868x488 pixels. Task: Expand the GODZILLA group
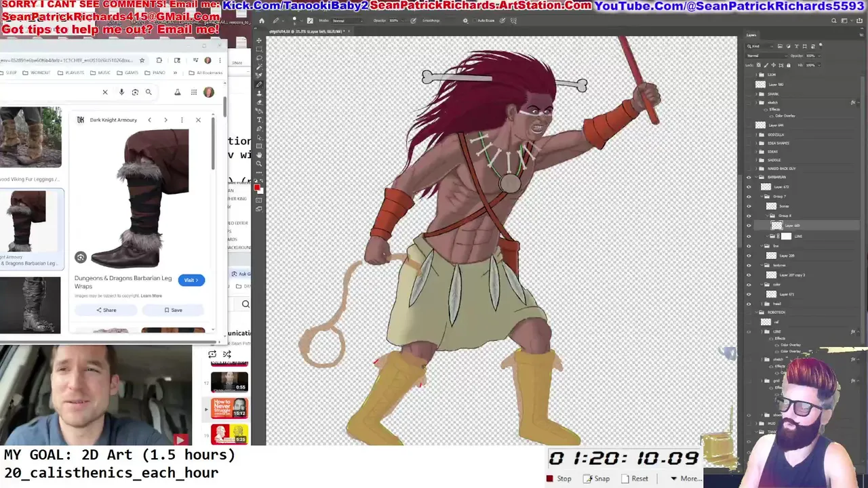(756, 135)
